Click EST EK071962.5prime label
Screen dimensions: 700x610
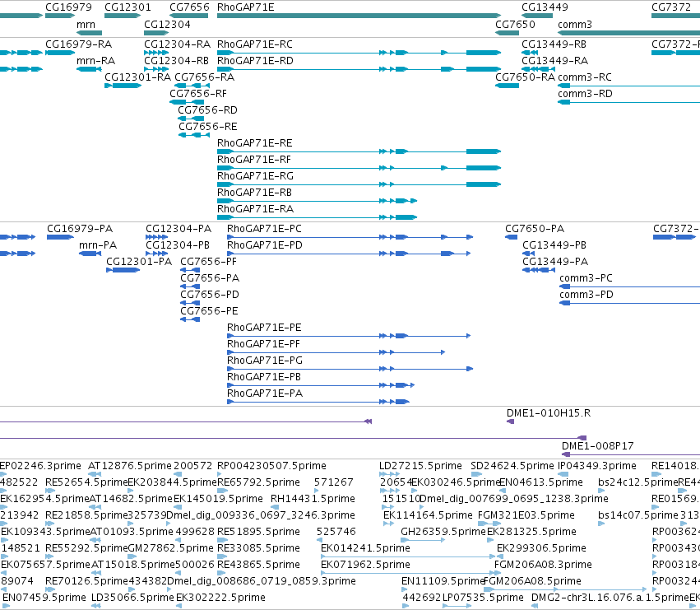click(365, 565)
